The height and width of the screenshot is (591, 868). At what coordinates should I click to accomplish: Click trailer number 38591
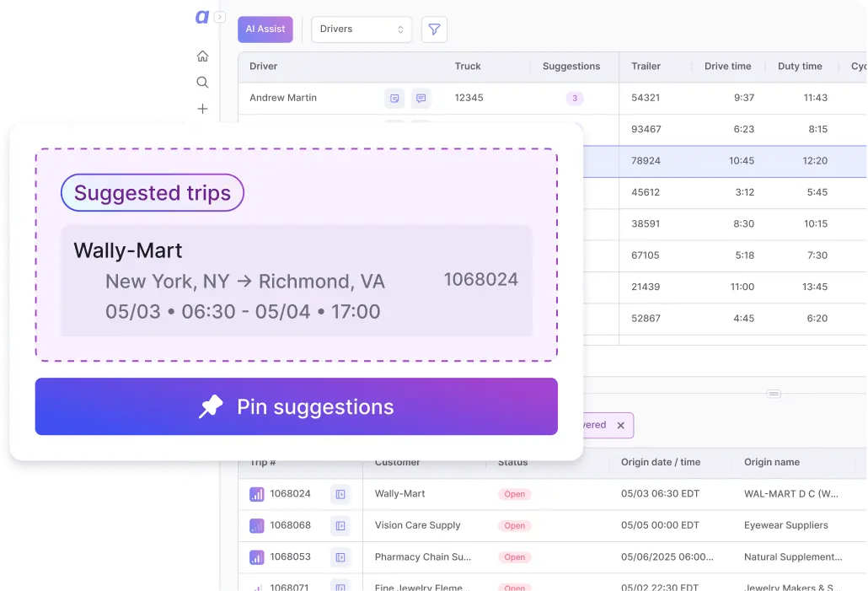[x=646, y=224]
